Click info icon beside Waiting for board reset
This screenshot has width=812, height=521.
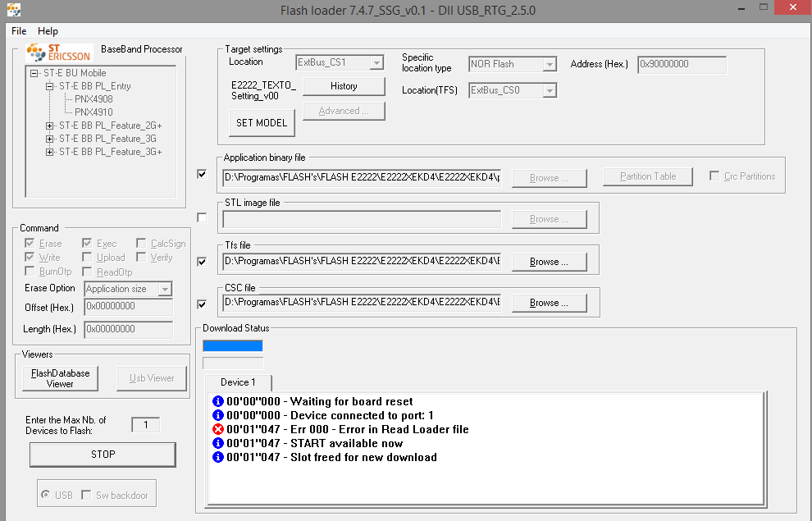(218, 401)
